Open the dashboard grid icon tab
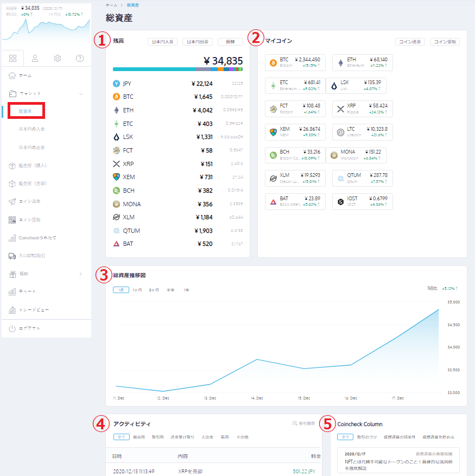Viewport: 475px width, 476px height. tap(12, 58)
